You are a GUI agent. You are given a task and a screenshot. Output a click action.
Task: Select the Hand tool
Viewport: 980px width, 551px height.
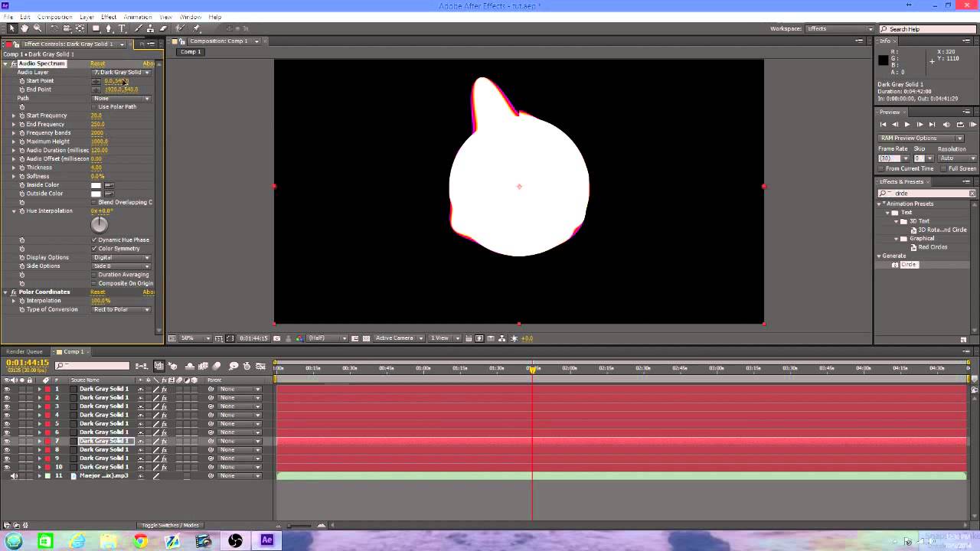(24, 28)
